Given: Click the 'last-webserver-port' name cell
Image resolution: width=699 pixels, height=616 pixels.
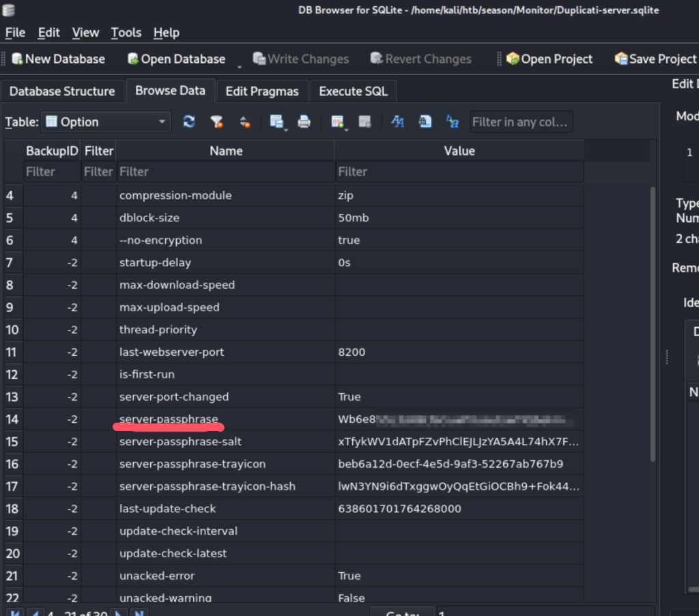Looking at the screenshot, I should pyautogui.click(x=225, y=352).
